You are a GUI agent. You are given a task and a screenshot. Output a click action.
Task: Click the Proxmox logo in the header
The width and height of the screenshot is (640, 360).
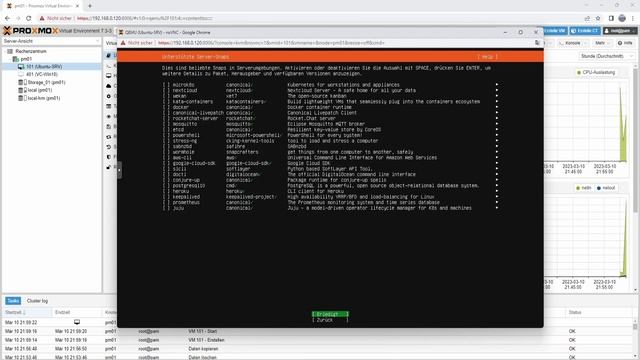point(31,31)
